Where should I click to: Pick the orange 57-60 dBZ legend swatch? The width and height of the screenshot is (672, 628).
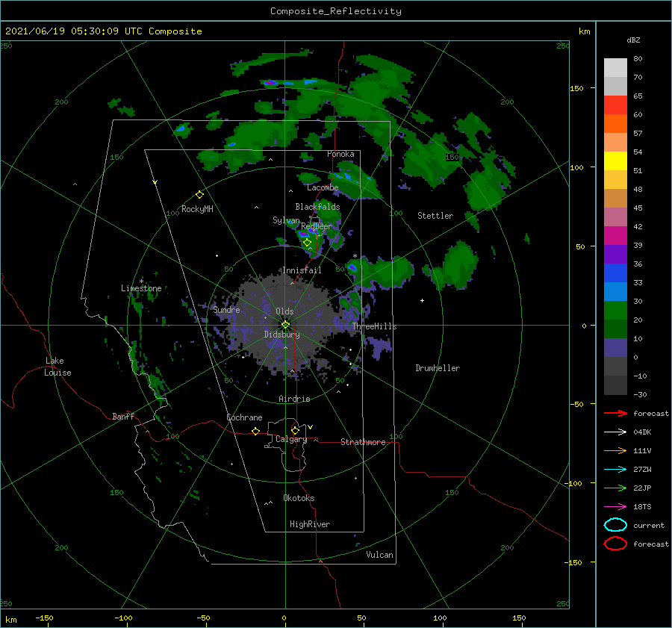point(615,123)
